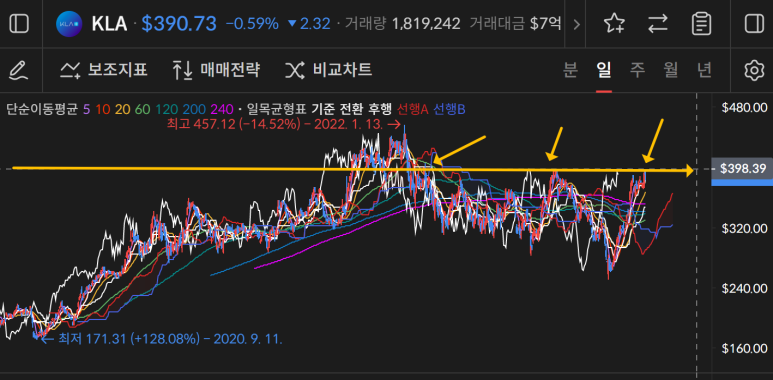The width and height of the screenshot is (773, 380).
Task: Select the drawing pen tool
Action: pos(19,70)
